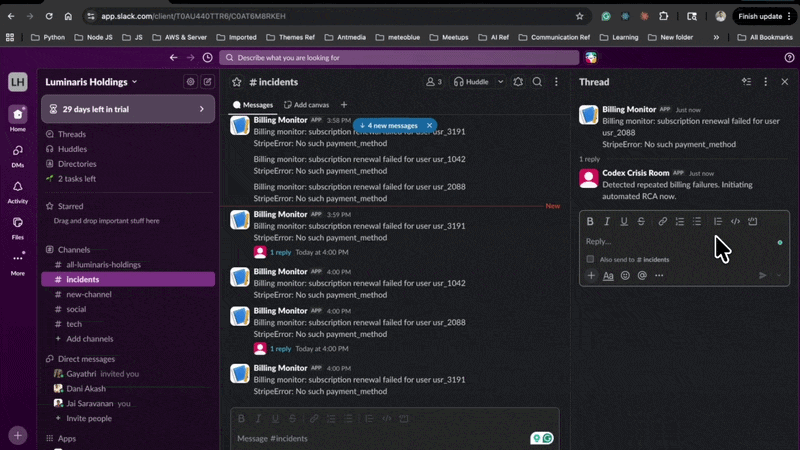Open thread more actions menu

[765, 82]
